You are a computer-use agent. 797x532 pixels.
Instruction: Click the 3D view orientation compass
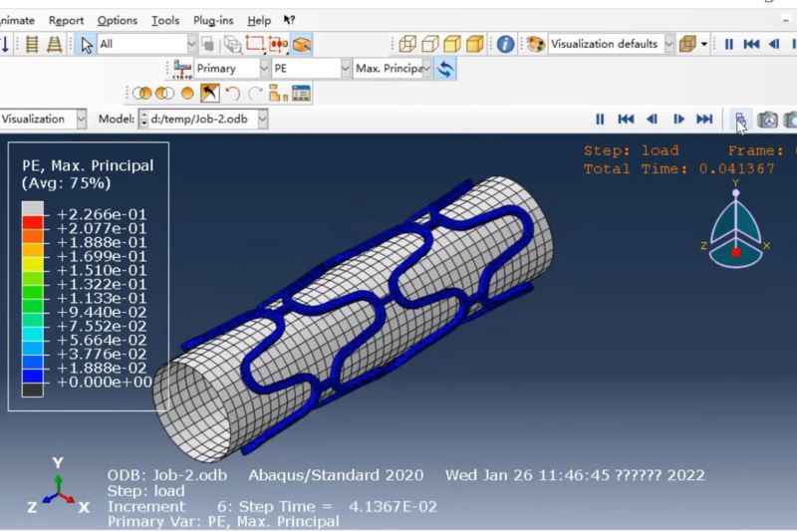point(735,224)
